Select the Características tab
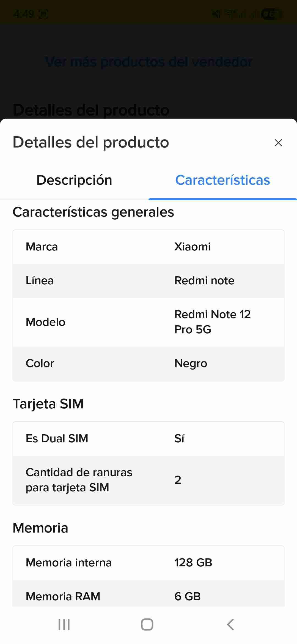This screenshot has width=297, height=644. coord(223,180)
